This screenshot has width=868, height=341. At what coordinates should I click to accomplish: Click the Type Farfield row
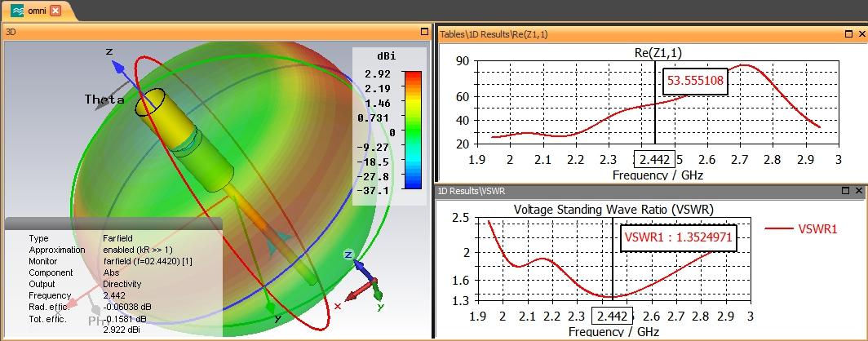point(81,238)
